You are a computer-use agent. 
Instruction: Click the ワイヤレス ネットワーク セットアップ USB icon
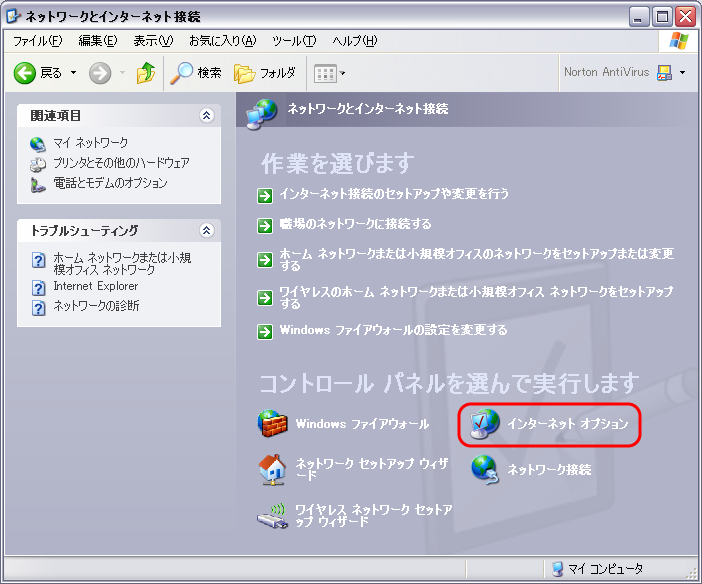pyautogui.click(x=272, y=516)
